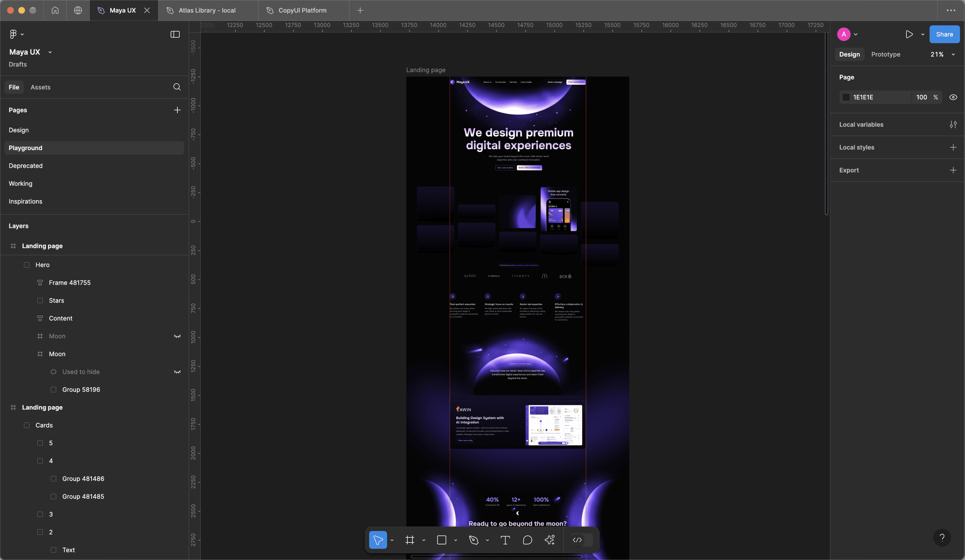
Task: Expand the Maya UX file name menu
Action: pyautogui.click(x=50, y=52)
